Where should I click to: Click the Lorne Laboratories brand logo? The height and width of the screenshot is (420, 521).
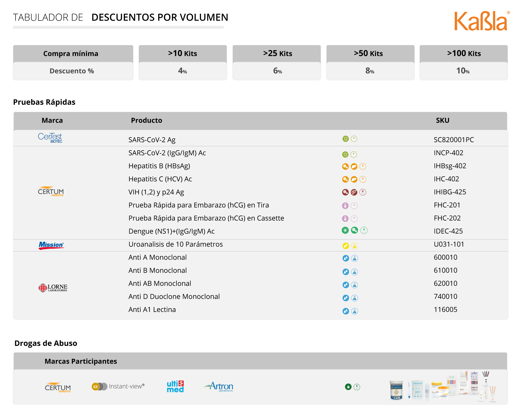[53, 288]
